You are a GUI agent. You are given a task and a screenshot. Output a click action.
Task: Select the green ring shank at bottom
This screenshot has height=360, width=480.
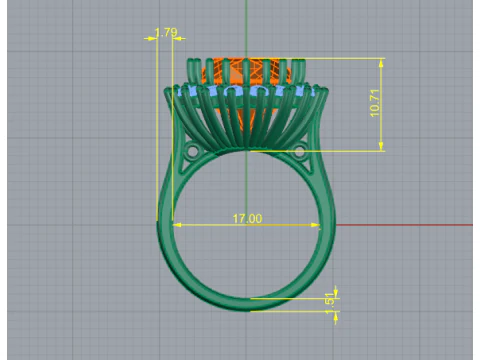coord(246,304)
